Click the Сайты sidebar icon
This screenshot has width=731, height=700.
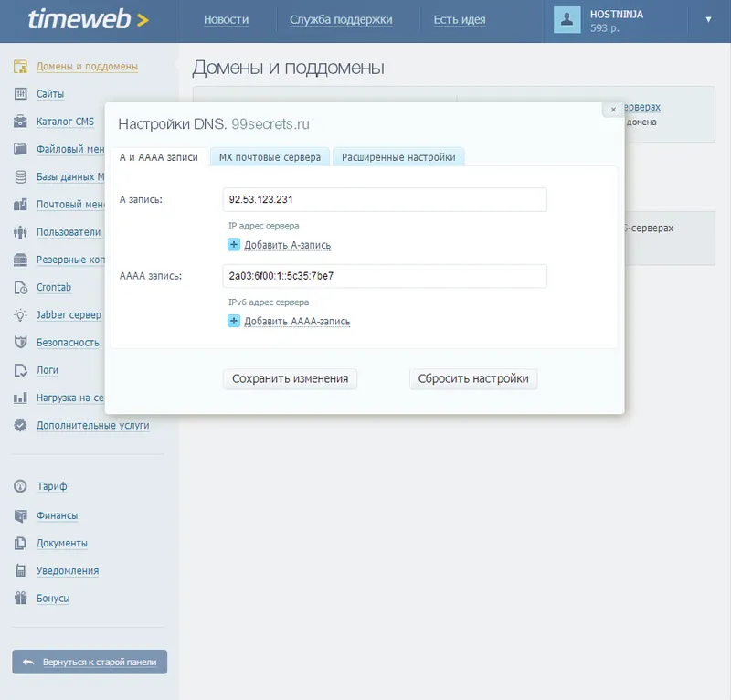pyautogui.click(x=20, y=94)
